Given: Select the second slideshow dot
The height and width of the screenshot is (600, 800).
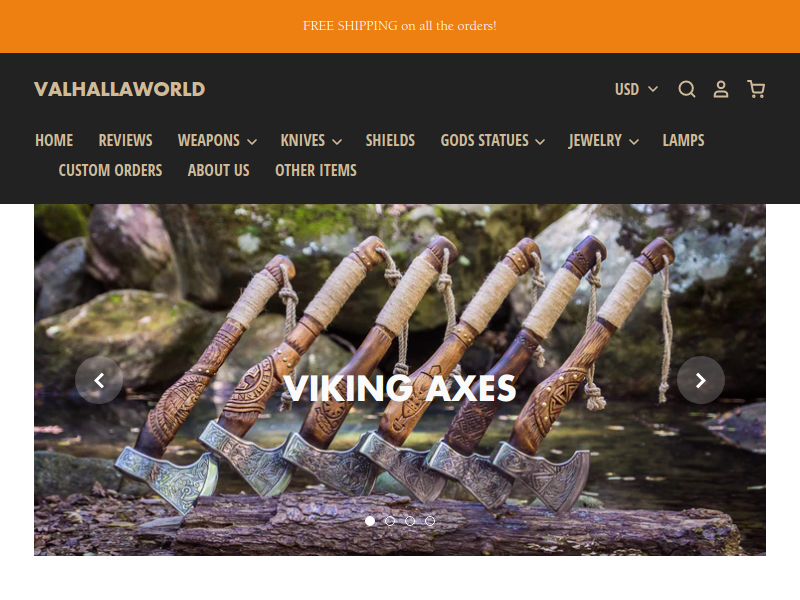Looking at the screenshot, I should pos(390,521).
